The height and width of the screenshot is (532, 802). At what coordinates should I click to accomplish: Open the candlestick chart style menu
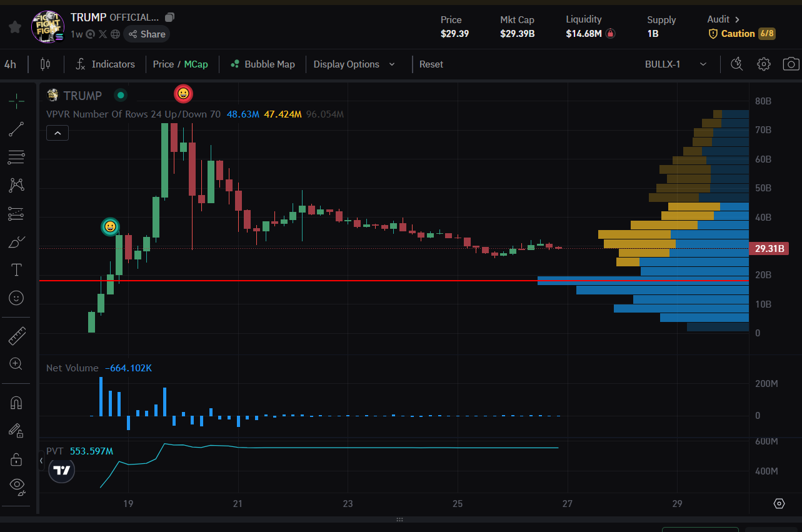click(x=44, y=64)
